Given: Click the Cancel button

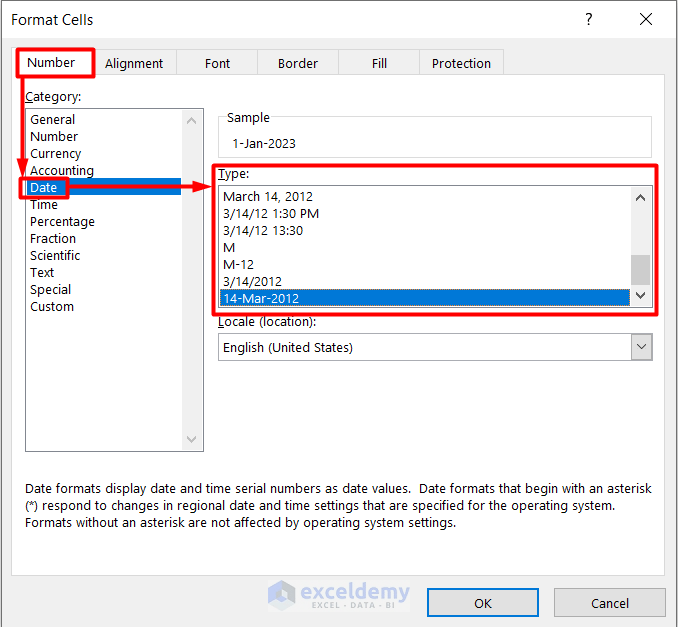Looking at the screenshot, I should point(610,603).
